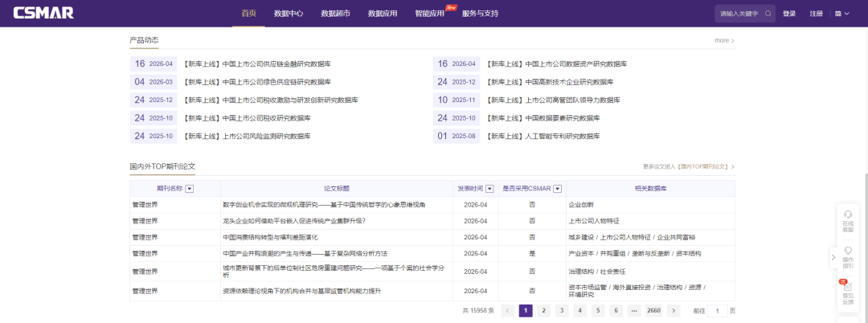The width and height of the screenshot is (868, 323).
Task: Click the page jump number input
Action: [718, 311]
